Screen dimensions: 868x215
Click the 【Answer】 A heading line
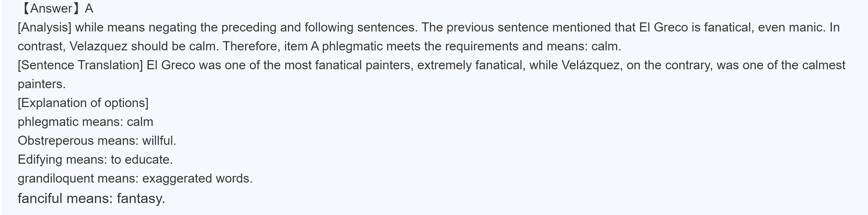pos(57,8)
